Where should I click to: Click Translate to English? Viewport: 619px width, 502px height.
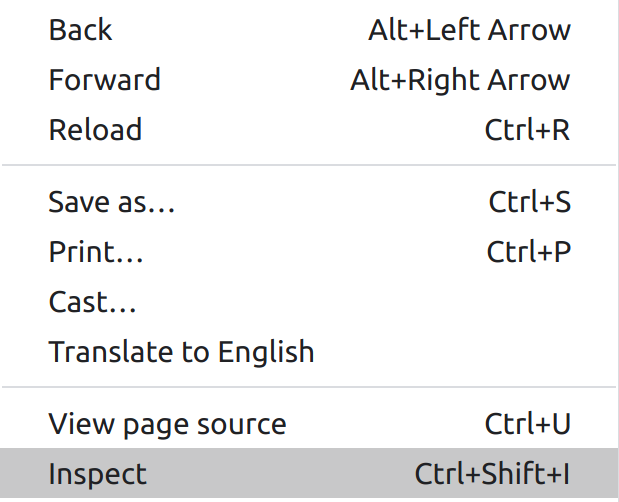[x=181, y=352]
